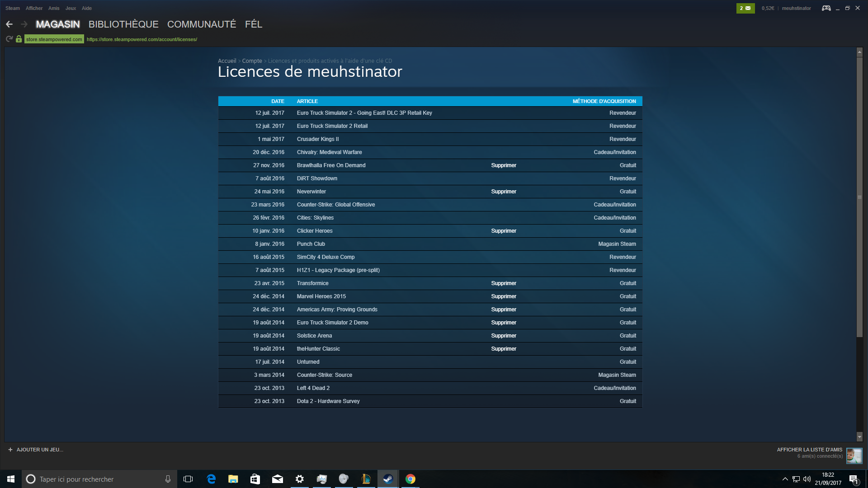The image size is (868, 488).
Task: Click the network status tray icon
Action: pyautogui.click(x=796, y=479)
